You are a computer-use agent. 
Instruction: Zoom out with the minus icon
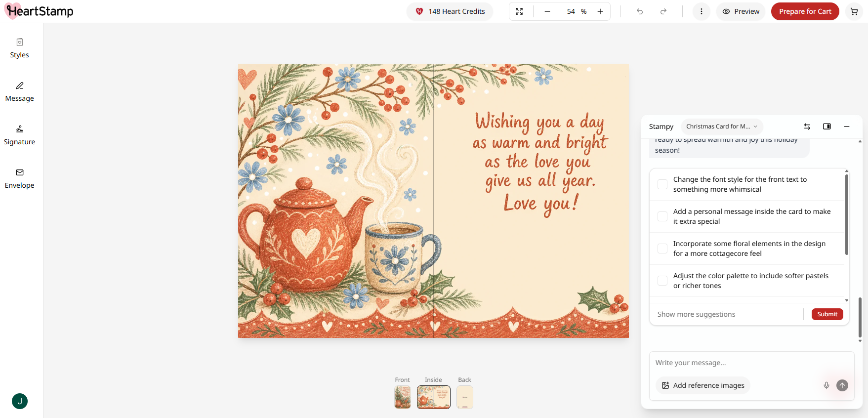click(547, 11)
